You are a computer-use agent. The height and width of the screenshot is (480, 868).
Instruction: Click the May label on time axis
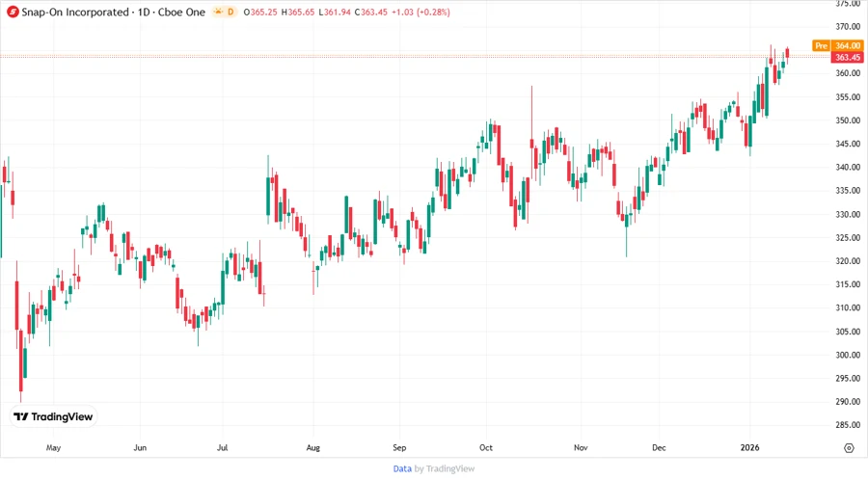[x=53, y=447]
